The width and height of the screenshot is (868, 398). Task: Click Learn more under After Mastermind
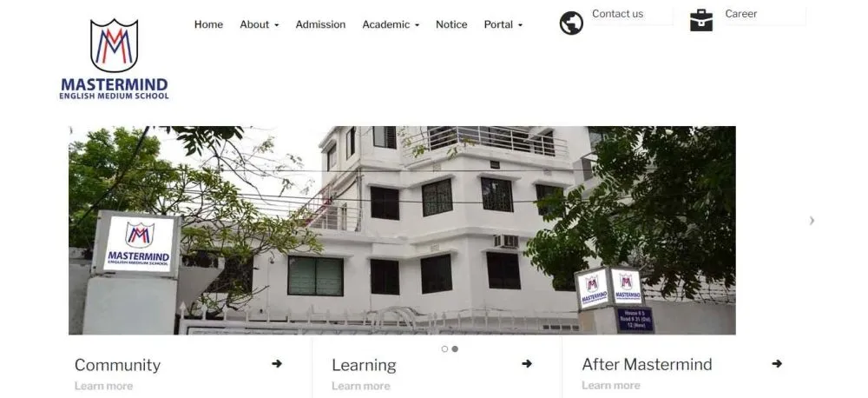pyautogui.click(x=611, y=385)
